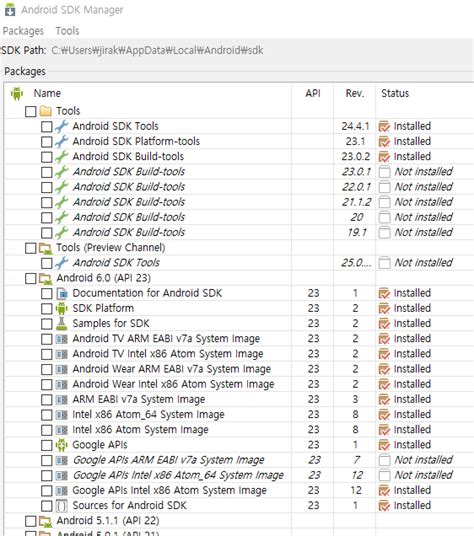Click the Packages section label
474x536 pixels.
click(25, 71)
